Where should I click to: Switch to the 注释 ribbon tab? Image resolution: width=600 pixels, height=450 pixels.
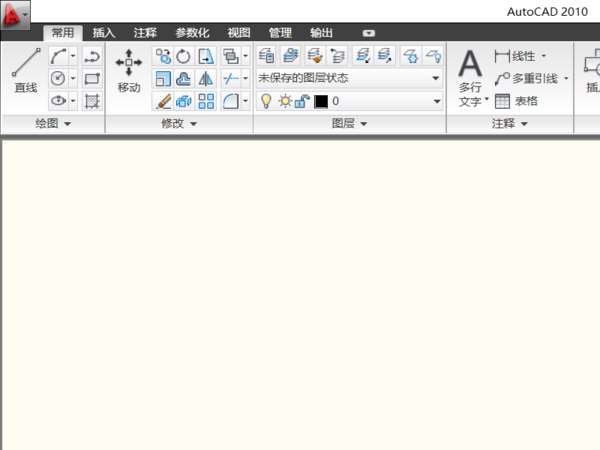(x=145, y=33)
